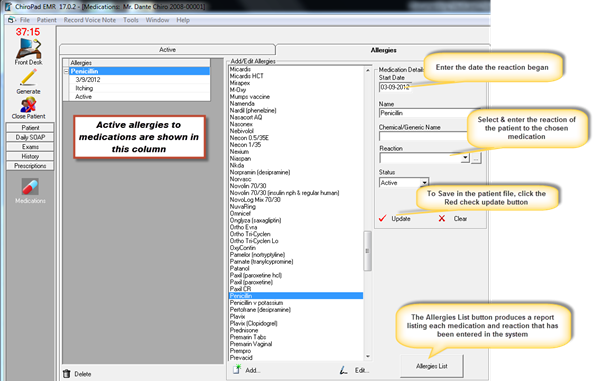Select OxyContin in the medication list

243,248
